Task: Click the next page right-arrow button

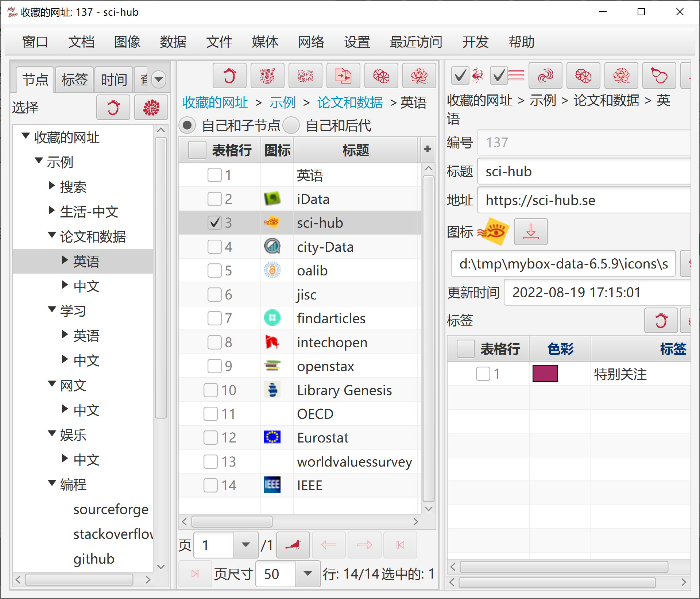Action: pyautogui.click(x=364, y=545)
